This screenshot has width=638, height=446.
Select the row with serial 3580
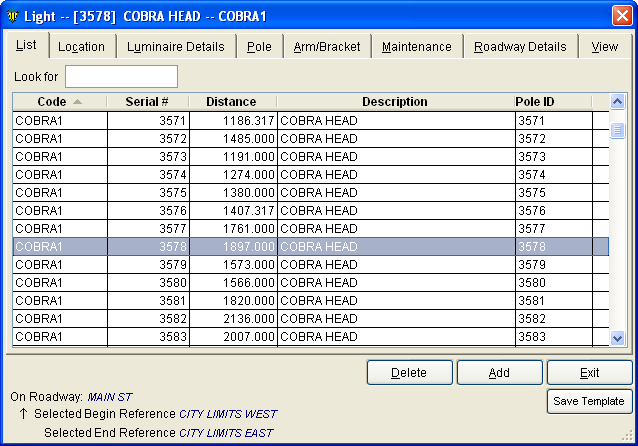click(x=311, y=282)
